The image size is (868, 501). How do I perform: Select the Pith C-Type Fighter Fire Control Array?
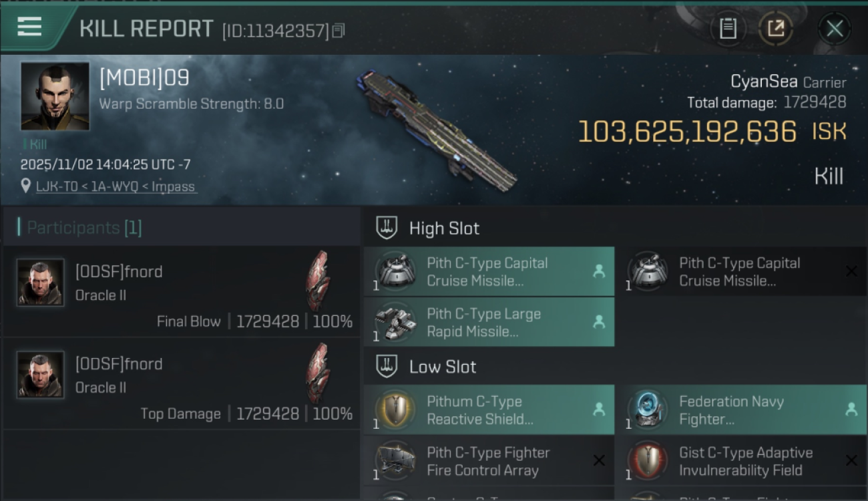(x=489, y=461)
